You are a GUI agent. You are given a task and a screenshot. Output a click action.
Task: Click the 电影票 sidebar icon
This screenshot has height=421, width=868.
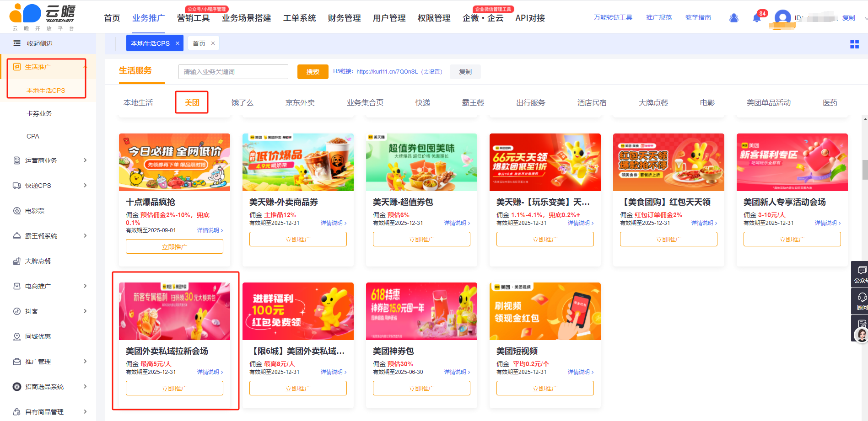pyautogui.click(x=17, y=211)
